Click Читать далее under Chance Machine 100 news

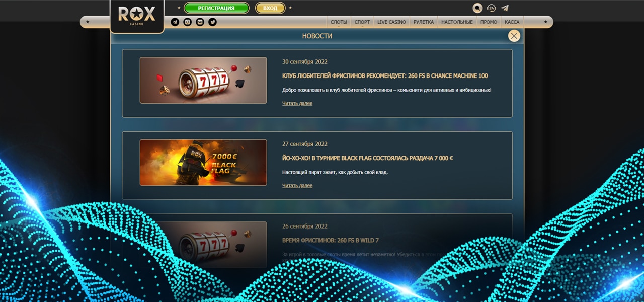coord(297,103)
